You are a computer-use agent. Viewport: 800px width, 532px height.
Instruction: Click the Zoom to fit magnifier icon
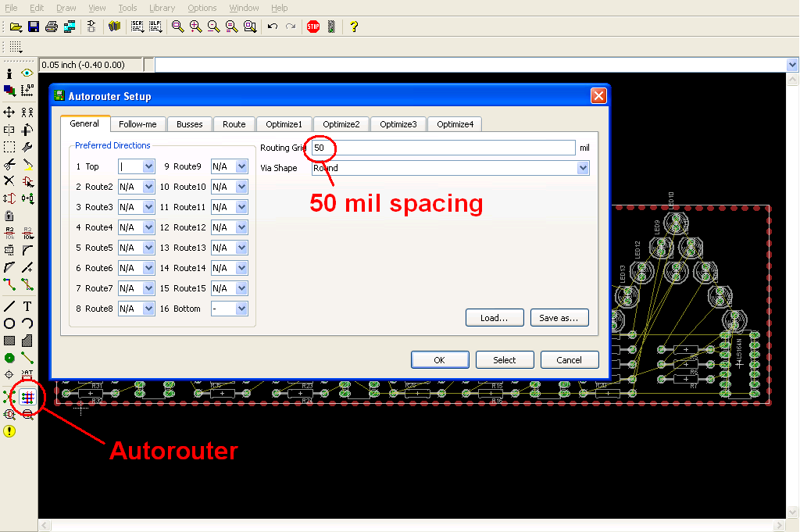tap(177, 27)
